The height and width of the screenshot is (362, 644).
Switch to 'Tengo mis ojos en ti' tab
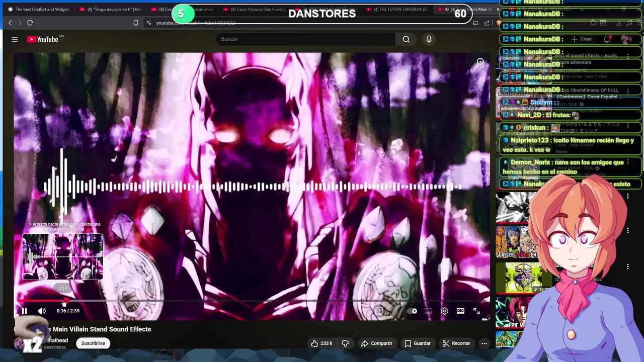point(110,9)
